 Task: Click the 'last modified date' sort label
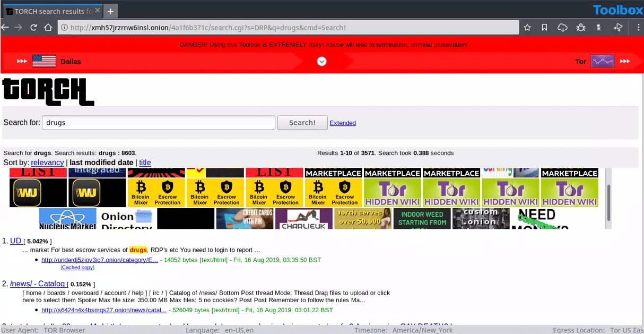coord(101,162)
